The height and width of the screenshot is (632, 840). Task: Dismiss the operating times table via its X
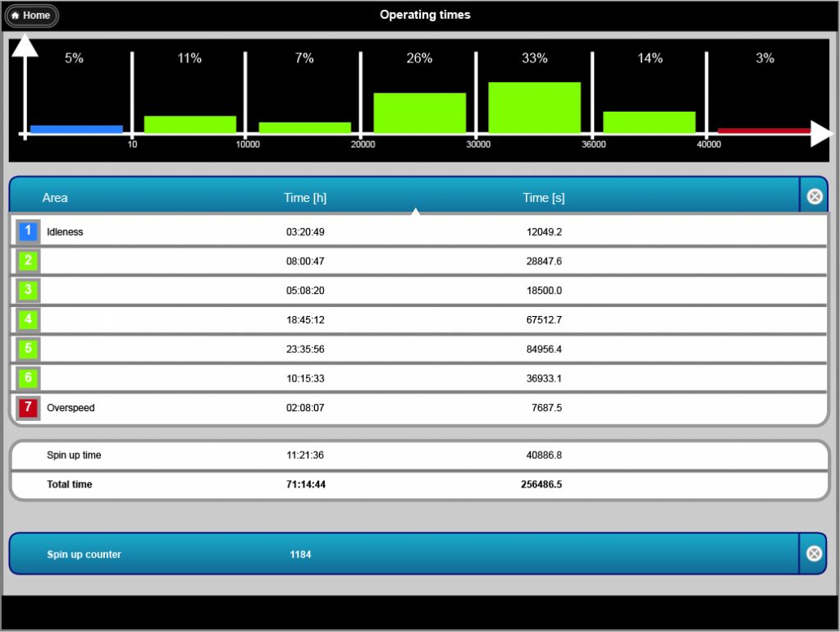click(814, 196)
